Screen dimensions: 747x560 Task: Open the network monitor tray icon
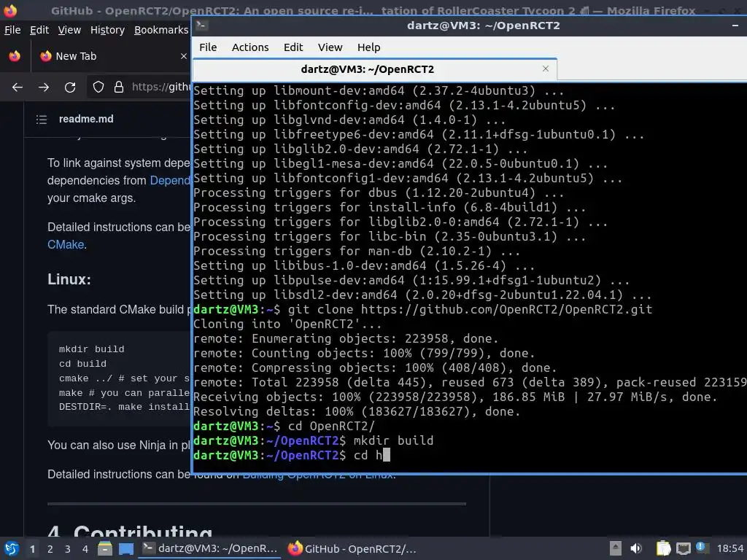pos(683,548)
